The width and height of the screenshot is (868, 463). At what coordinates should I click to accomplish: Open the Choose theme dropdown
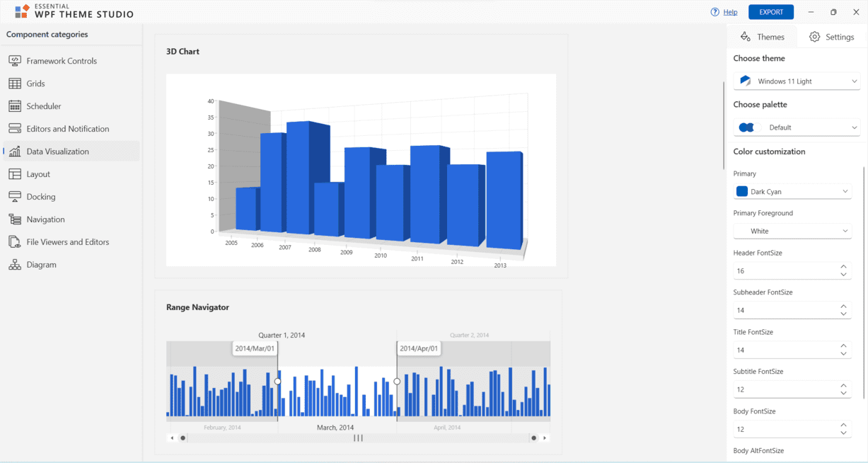tap(797, 81)
